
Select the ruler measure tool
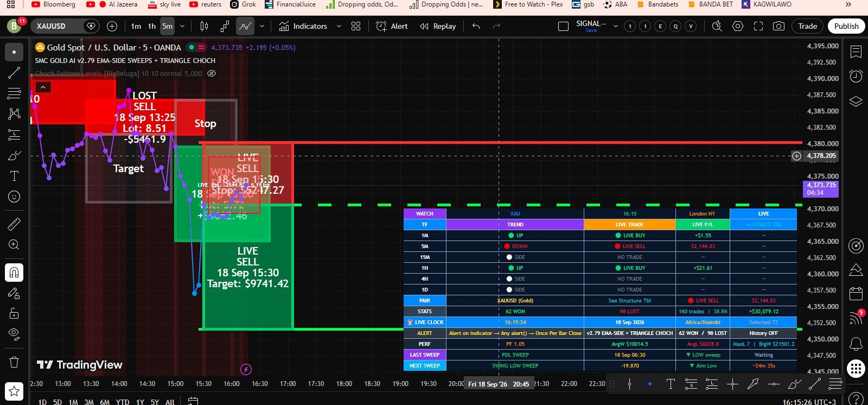14,224
